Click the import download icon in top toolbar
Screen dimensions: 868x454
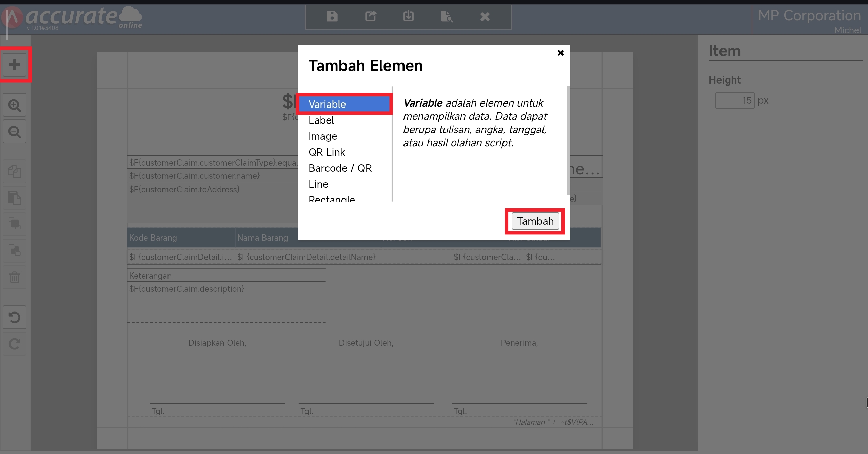pyautogui.click(x=409, y=16)
